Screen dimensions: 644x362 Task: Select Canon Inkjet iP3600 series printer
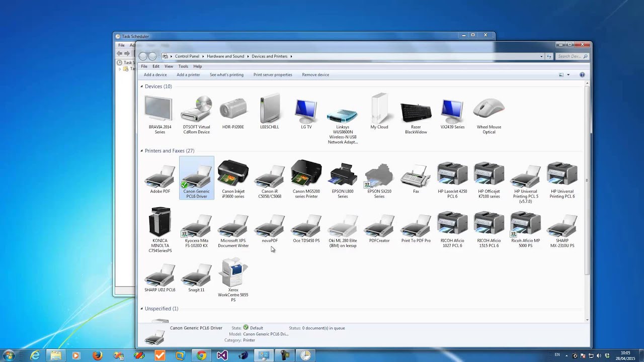[x=233, y=179]
